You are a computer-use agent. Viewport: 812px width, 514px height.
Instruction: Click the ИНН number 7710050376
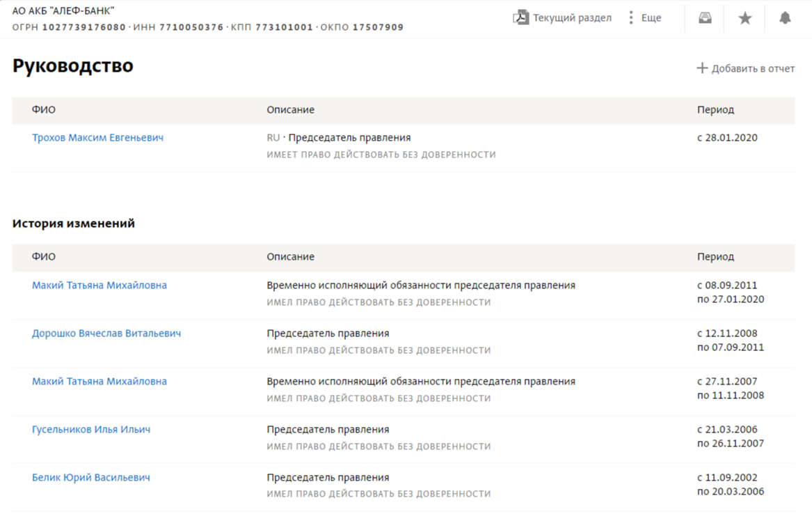[x=191, y=28]
